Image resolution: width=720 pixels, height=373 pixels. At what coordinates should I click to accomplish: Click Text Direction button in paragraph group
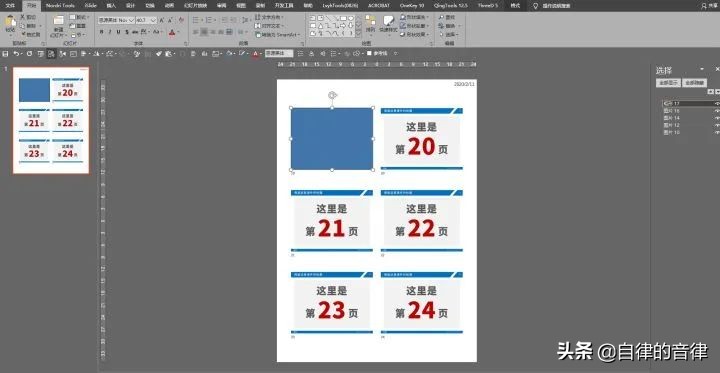click(269, 17)
